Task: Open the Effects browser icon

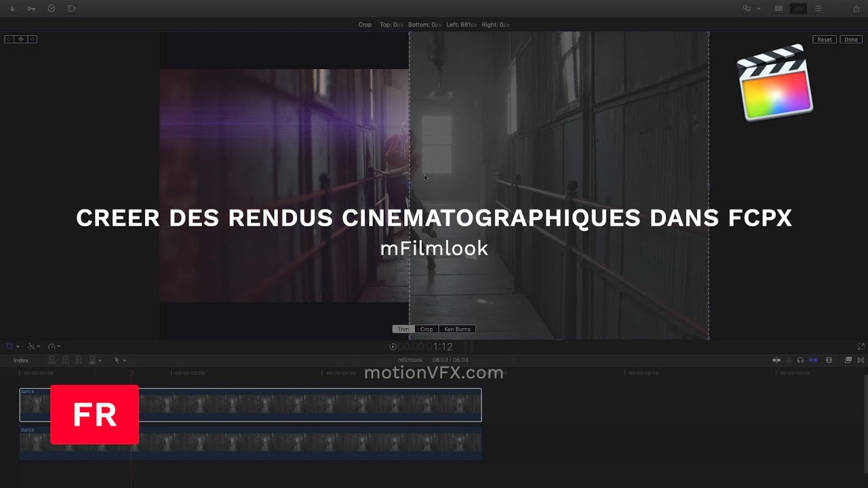Action: click(x=848, y=361)
